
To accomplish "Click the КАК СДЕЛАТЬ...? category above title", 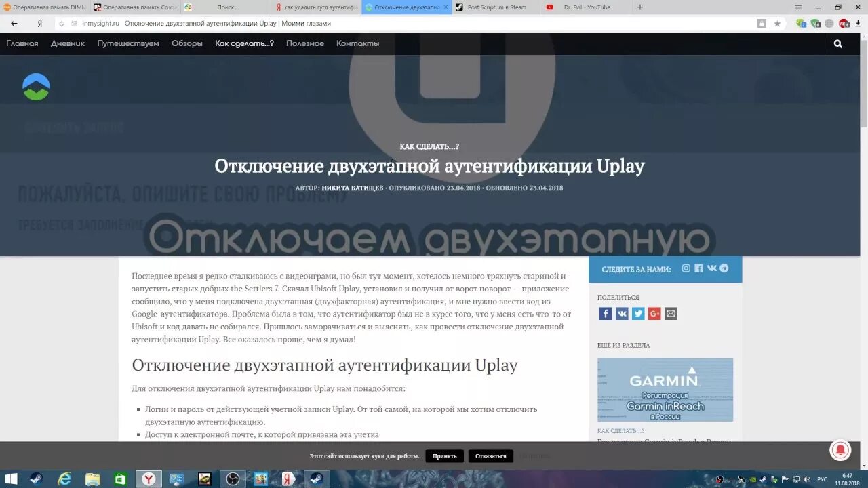I will [x=429, y=147].
